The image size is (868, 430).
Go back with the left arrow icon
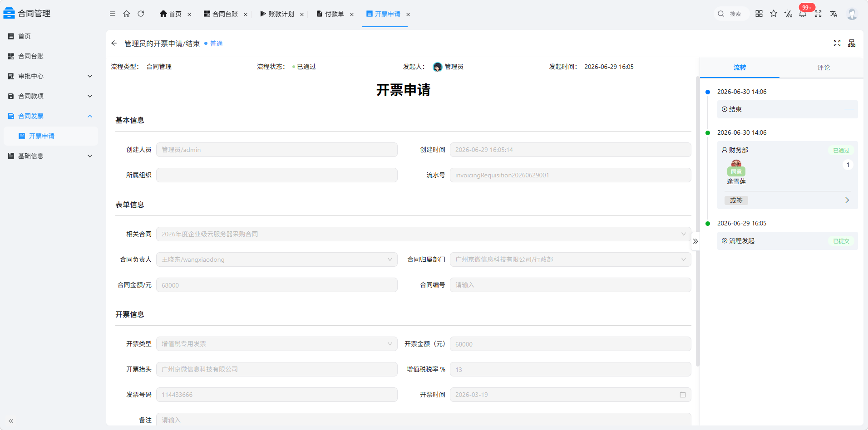click(x=114, y=43)
